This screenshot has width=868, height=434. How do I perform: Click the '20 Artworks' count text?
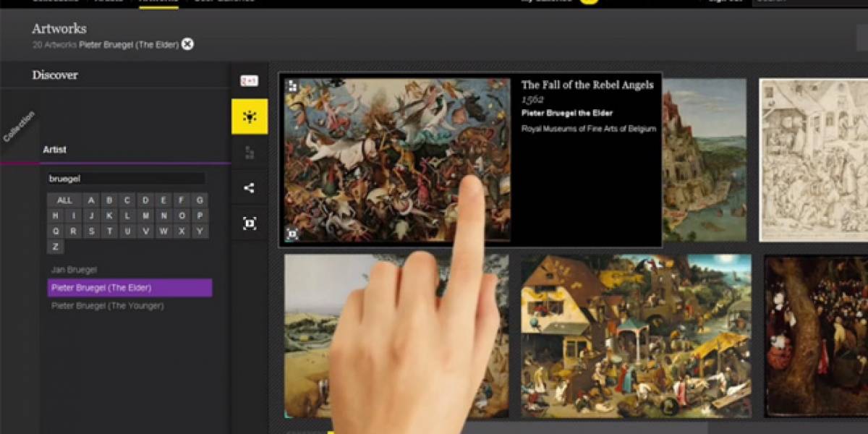pyautogui.click(x=54, y=45)
